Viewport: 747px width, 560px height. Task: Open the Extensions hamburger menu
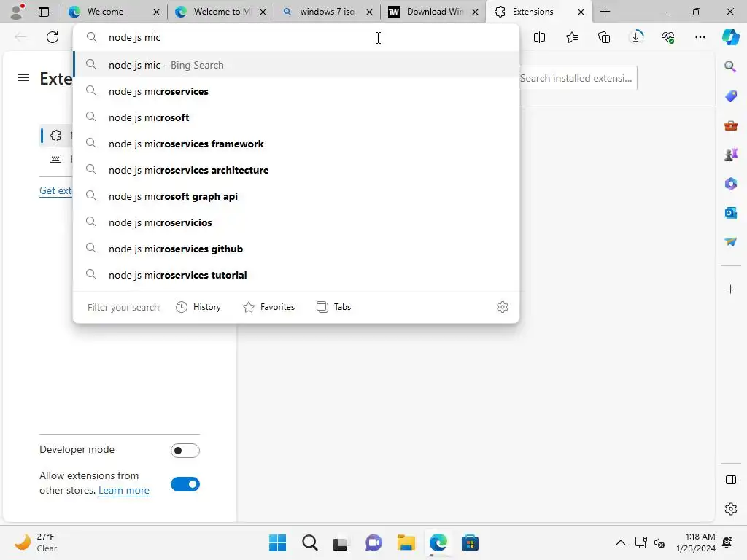(23, 77)
